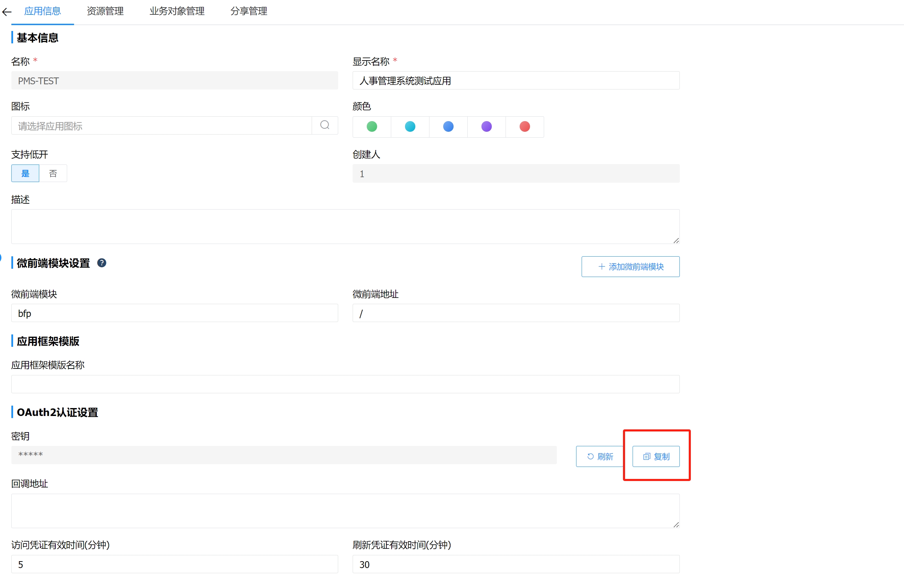Pick the purple color swatch
The image size is (904, 588).
487,126
